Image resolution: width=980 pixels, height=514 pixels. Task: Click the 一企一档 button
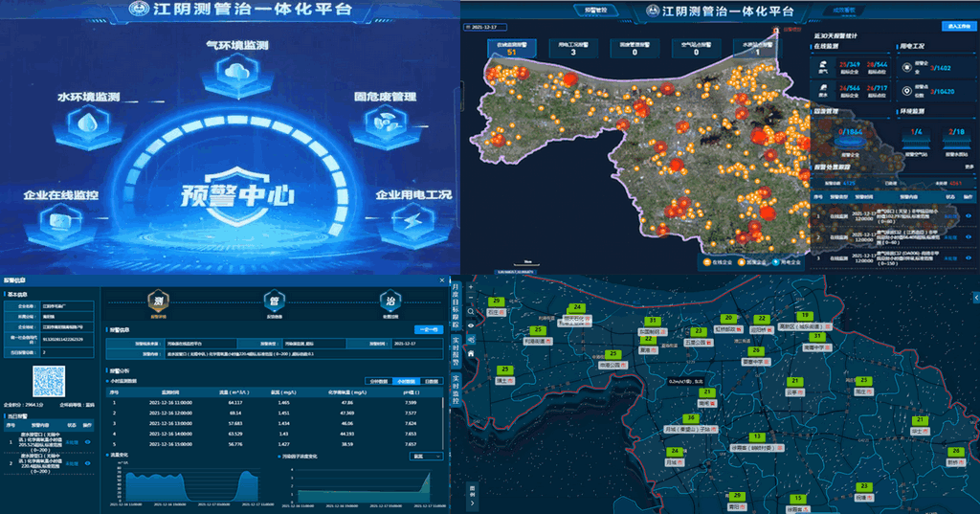coord(427,328)
